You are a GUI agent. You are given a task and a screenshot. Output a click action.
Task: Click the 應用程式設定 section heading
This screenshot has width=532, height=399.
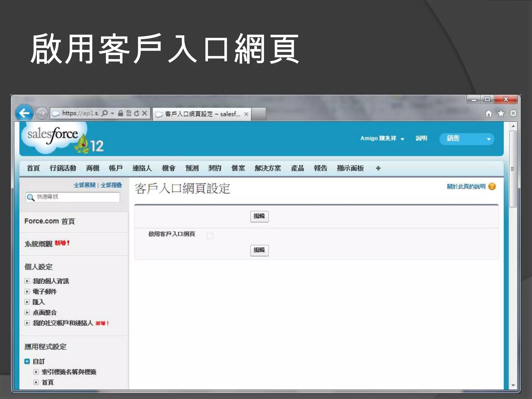pyautogui.click(x=45, y=347)
